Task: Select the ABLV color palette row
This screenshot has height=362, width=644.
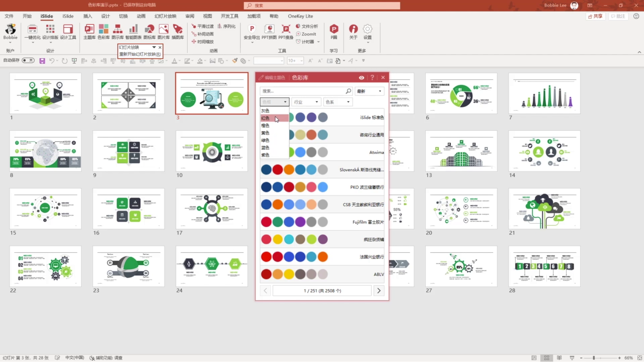Action: click(322, 275)
